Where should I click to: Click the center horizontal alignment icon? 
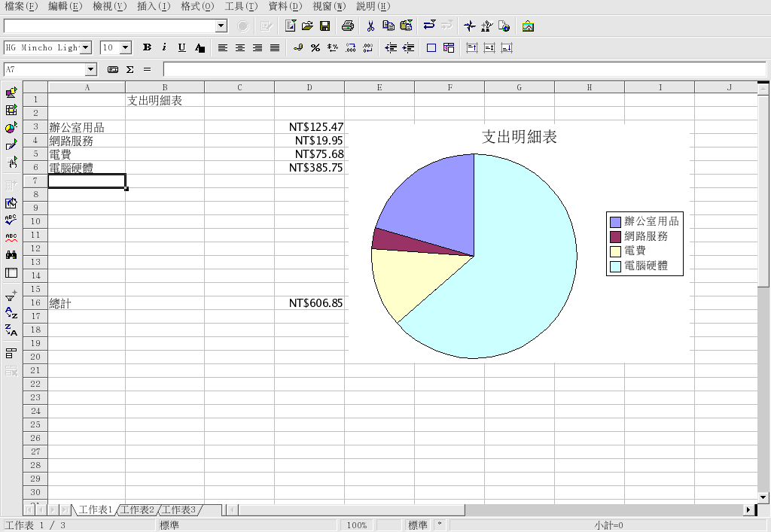click(240, 48)
